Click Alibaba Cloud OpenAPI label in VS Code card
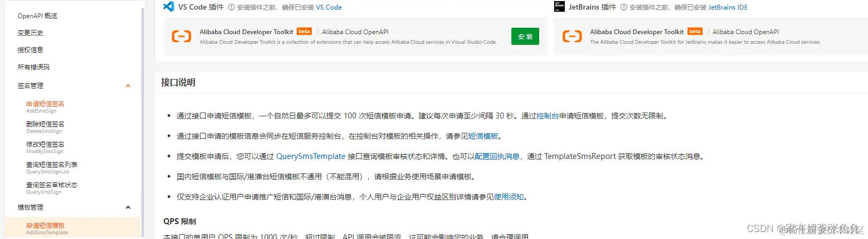 point(356,32)
